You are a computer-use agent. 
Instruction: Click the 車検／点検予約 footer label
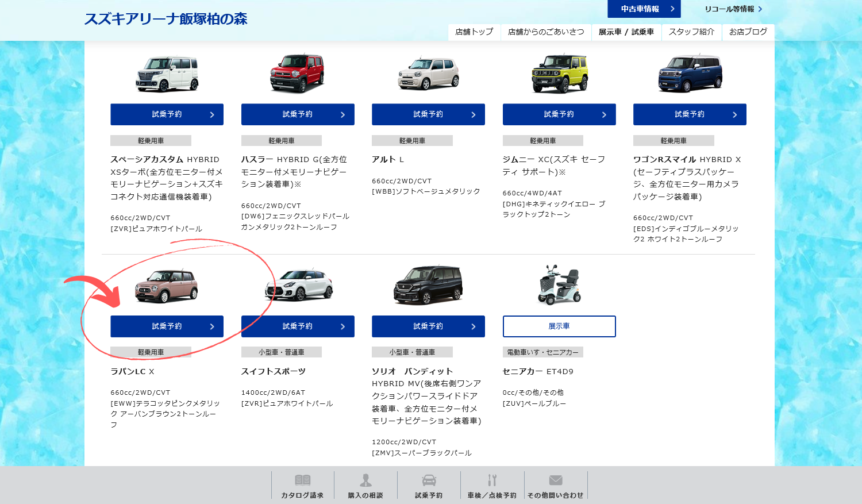[x=492, y=495]
